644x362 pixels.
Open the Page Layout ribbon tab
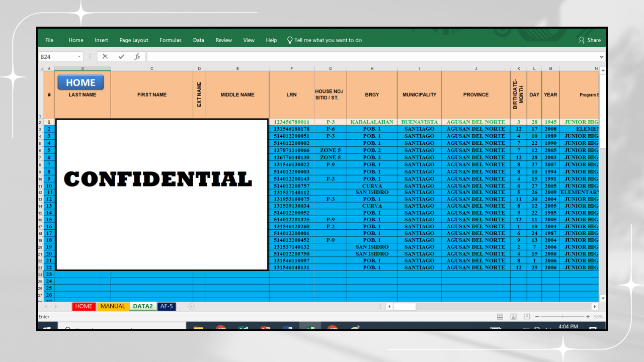click(134, 40)
